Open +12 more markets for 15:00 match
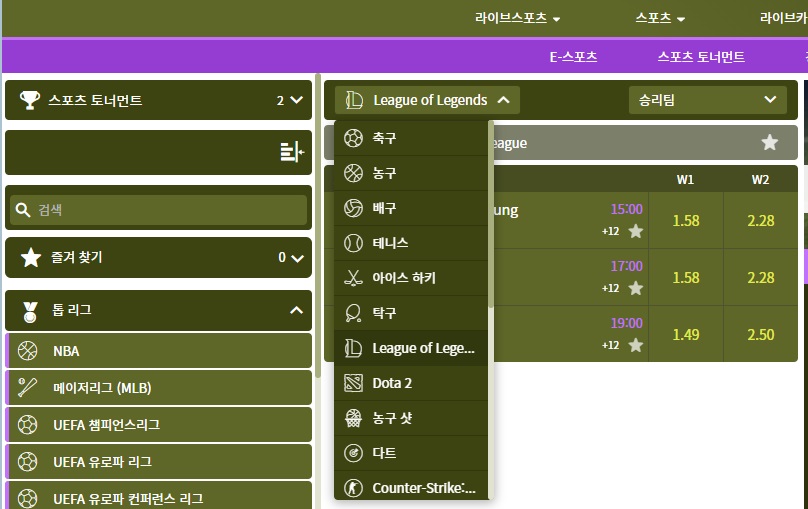 (x=611, y=231)
